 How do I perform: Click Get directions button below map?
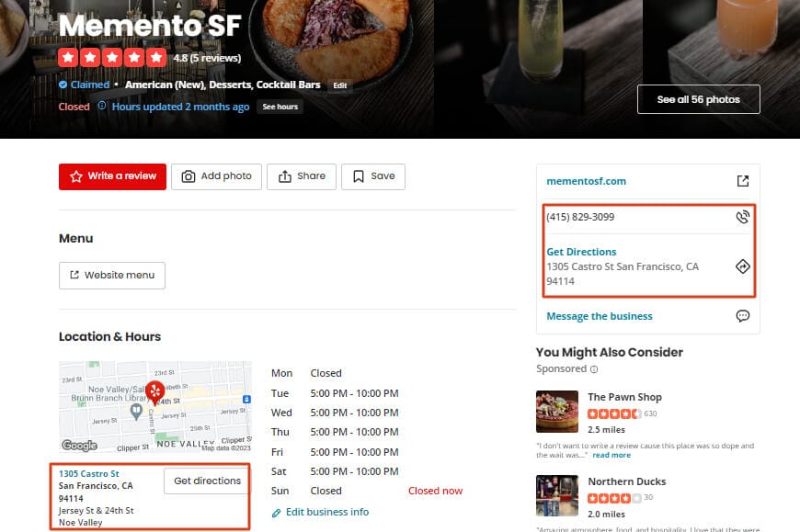tap(207, 481)
